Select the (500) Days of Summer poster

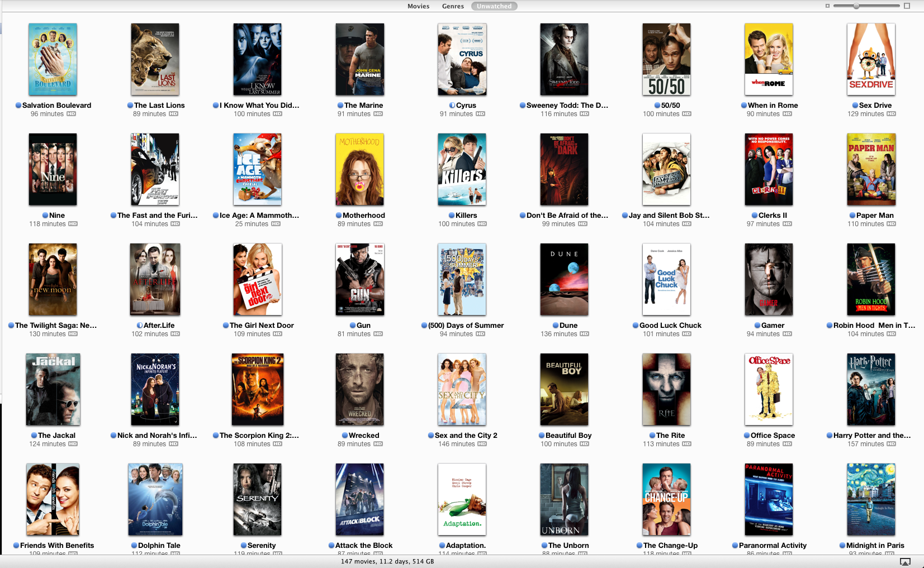tap(462, 279)
